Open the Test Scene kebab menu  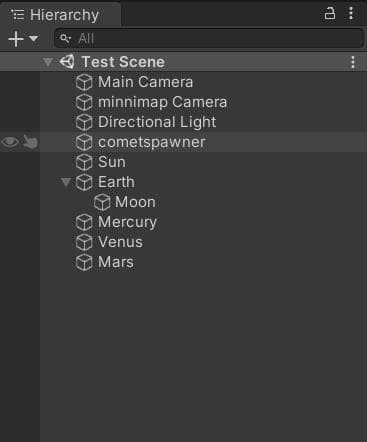(x=353, y=62)
